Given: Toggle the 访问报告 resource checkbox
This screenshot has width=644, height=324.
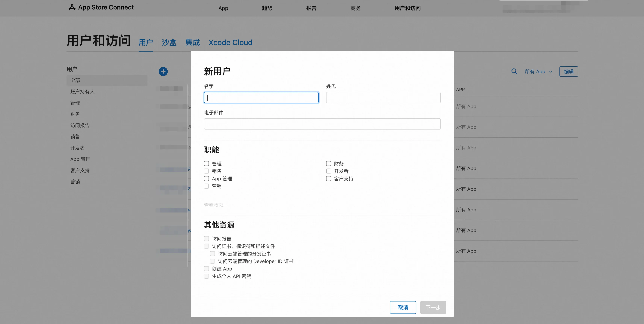Looking at the screenshot, I should click(x=206, y=239).
